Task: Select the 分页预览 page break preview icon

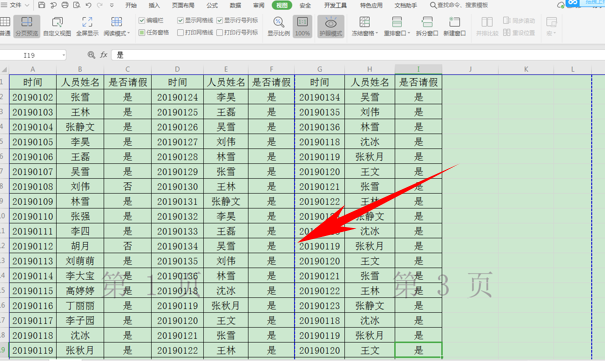Action: pyautogui.click(x=27, y=26)
